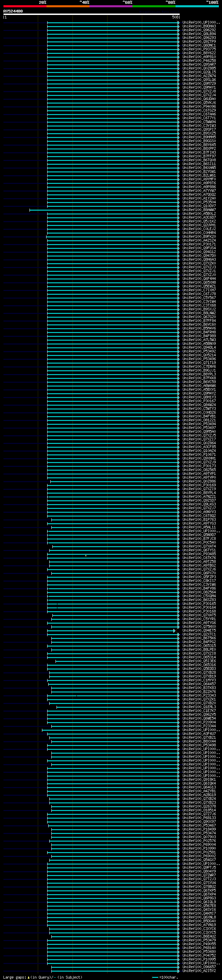Select the UniRef100_Q9M729 label
The height and width of the screenshot is (980, 222).
199,84
